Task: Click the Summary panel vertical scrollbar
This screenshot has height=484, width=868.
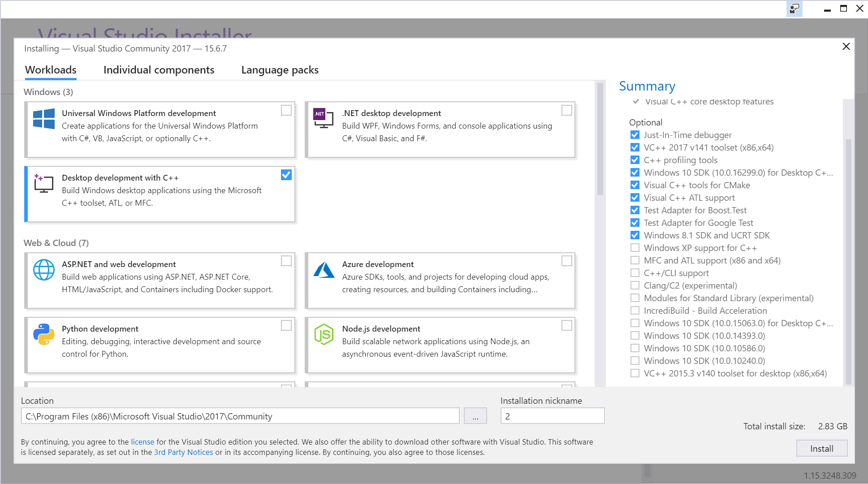Action: click(x=848, y=262)
